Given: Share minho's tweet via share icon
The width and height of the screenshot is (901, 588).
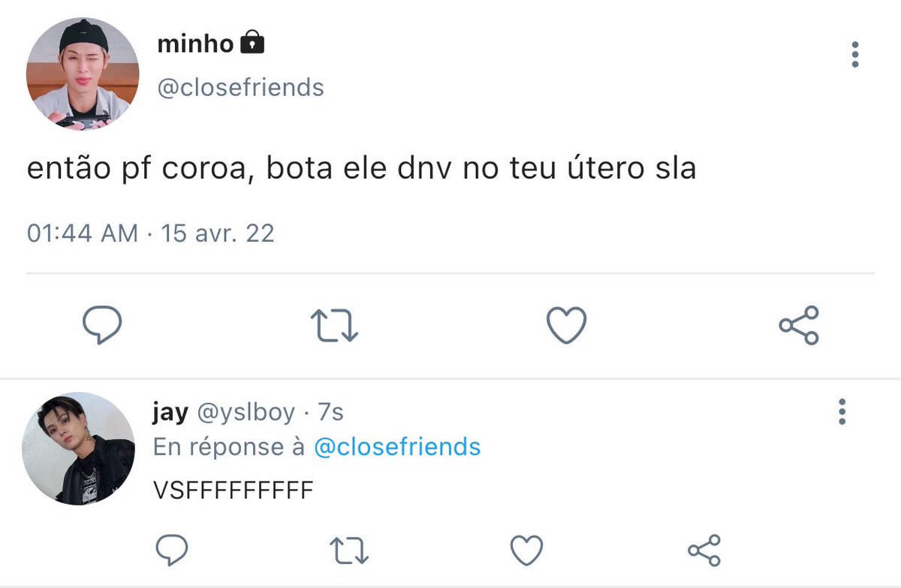Looking at the screenshot, I should tap(798, 325).
